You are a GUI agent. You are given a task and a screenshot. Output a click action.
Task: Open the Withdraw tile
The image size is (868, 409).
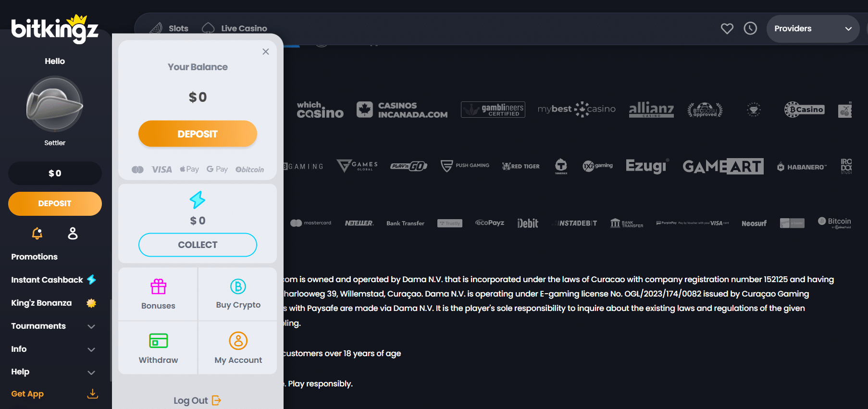pyautogui.click(x=158, y=347)
